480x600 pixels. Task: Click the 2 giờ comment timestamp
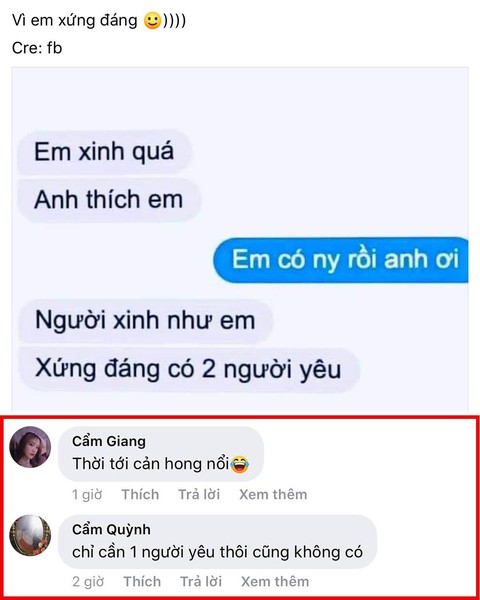pos(88,582)
